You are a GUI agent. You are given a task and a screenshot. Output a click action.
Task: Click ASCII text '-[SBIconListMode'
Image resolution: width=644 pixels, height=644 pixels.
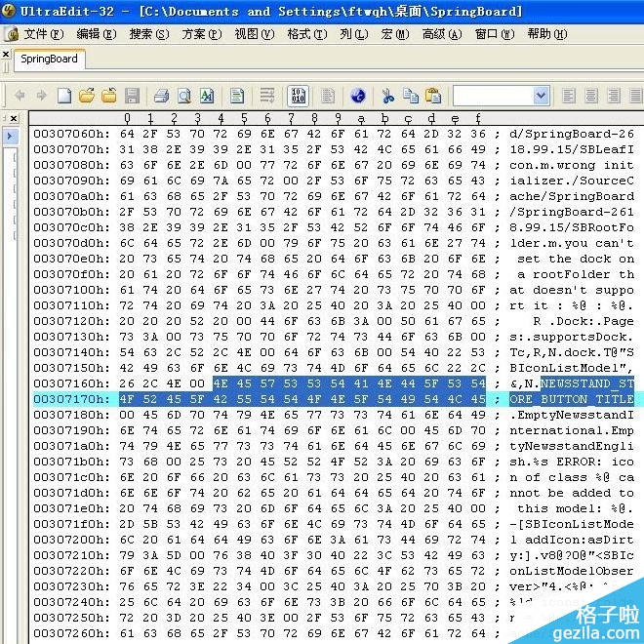572,524
